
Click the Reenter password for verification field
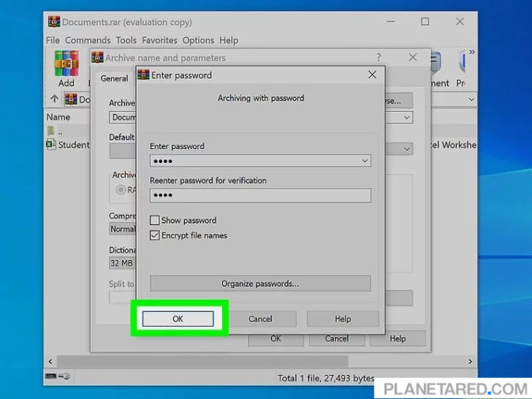pyautogui.click(x=260, y=195)
